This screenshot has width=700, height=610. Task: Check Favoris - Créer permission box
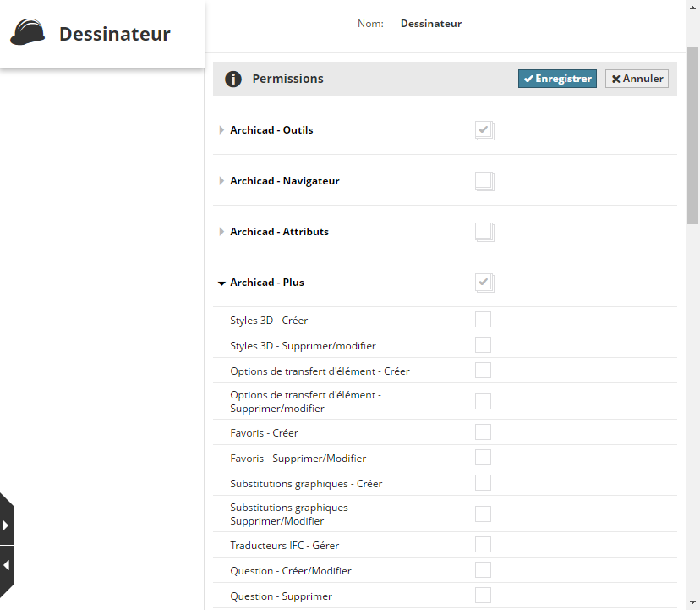click(x=483, y=432)
